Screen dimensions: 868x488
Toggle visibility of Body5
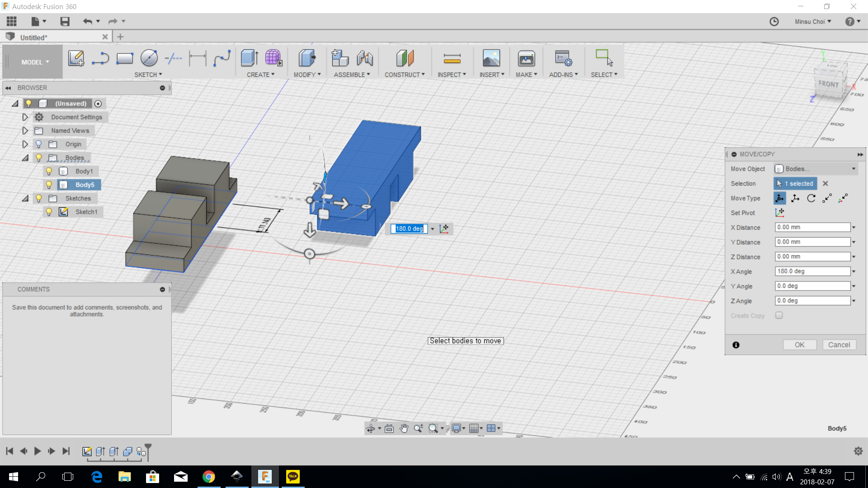[49, 185]
